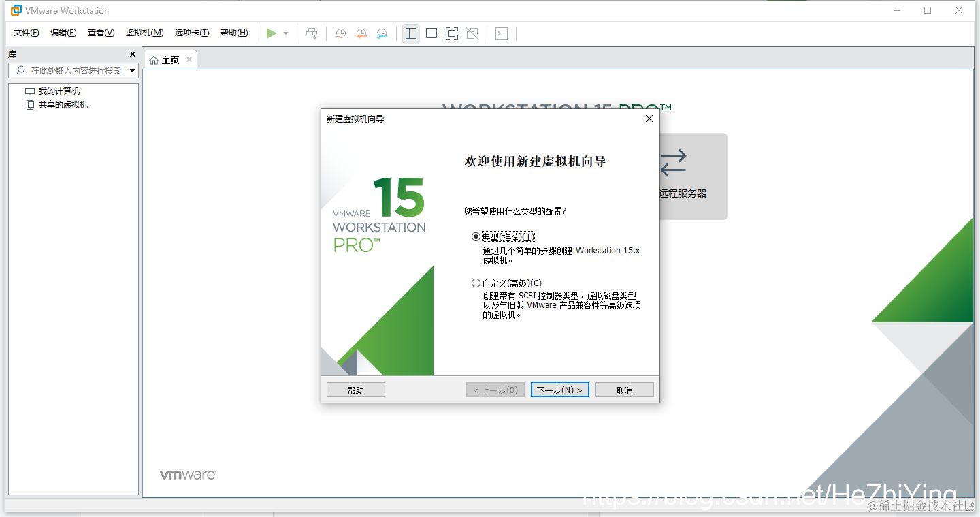Image resolution: width=980 pixels, height=517 pixels.
Task: Click the 上一步(B) button
Action: tap(495, 390)
